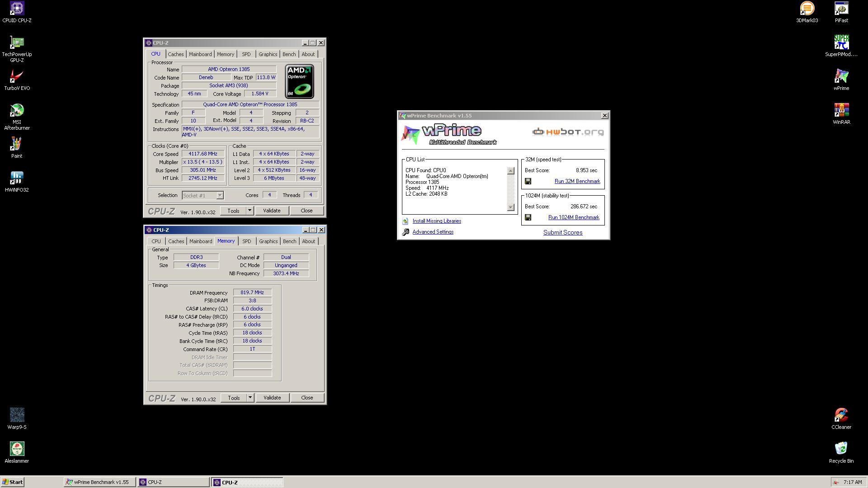Run 1024M Benchmark in wPrime
The width and height of the screenshot is (868, 488).
[x=574, y=217]
